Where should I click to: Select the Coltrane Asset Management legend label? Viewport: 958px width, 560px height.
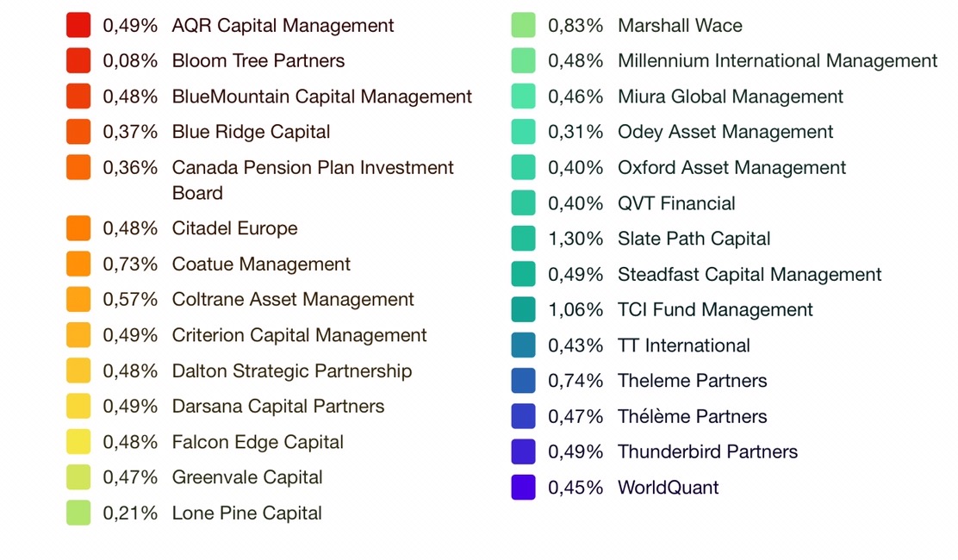[x=293, y=300]
